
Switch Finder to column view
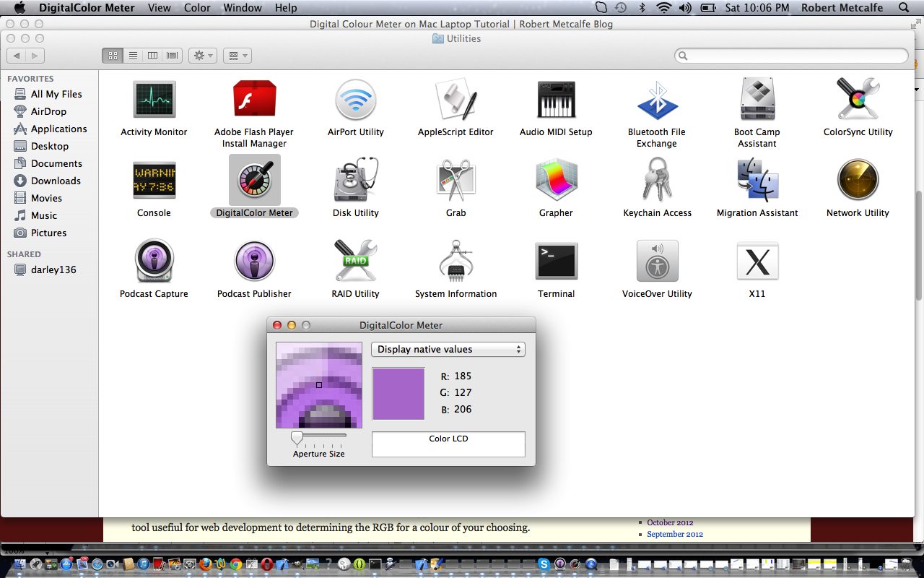pos(152,56)
